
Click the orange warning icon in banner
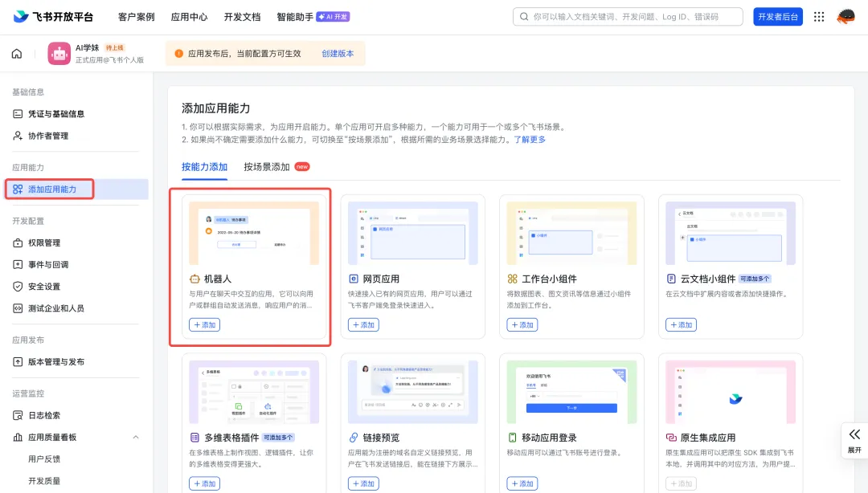178,54
